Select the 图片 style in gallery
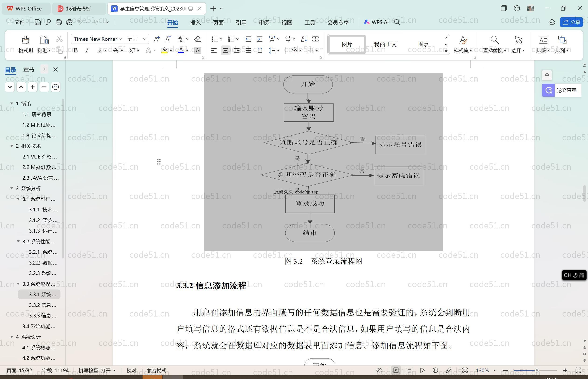 pyautogui.click(x=347, y=44)
